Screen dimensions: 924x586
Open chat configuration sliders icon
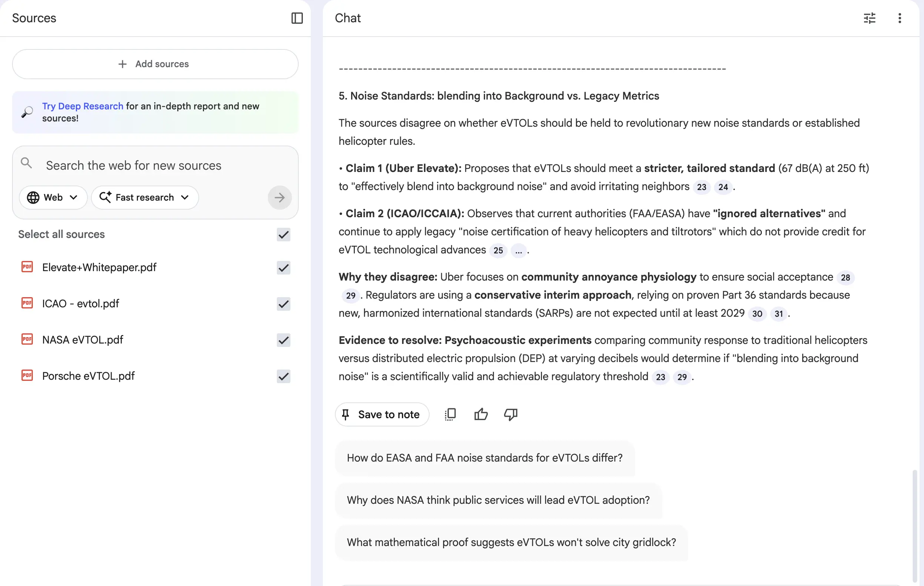tap(869, 18)
